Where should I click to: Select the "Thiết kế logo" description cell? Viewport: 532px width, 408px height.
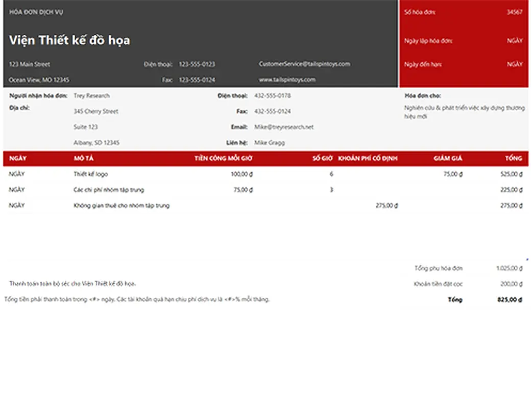pos(90,174)
